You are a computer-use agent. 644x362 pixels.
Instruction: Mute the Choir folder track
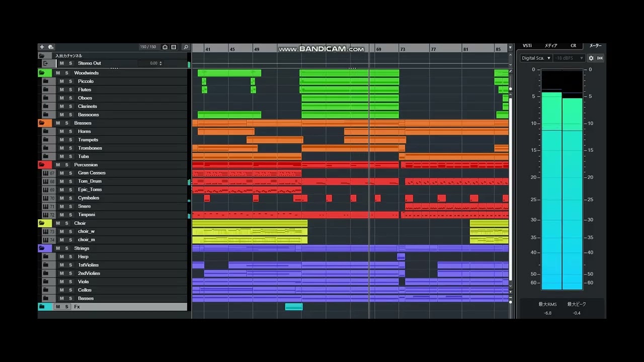tap(58, 223)
